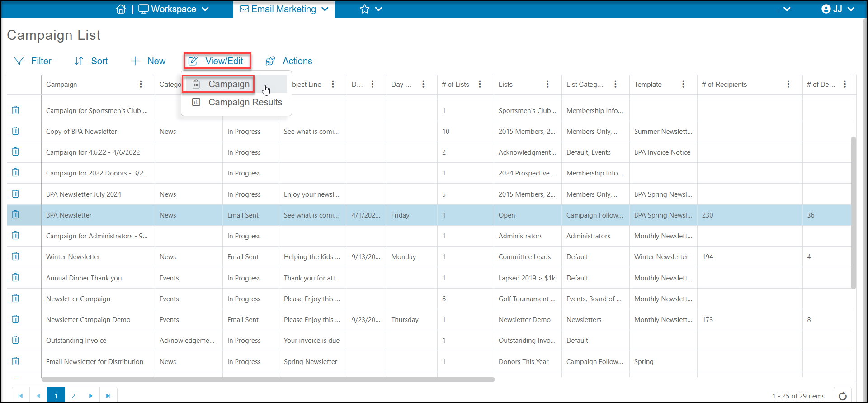Viewport: 868px width, 403px height.
Task: Click the horizontal scrollbar under the grid
Action: tap(268, 379)
